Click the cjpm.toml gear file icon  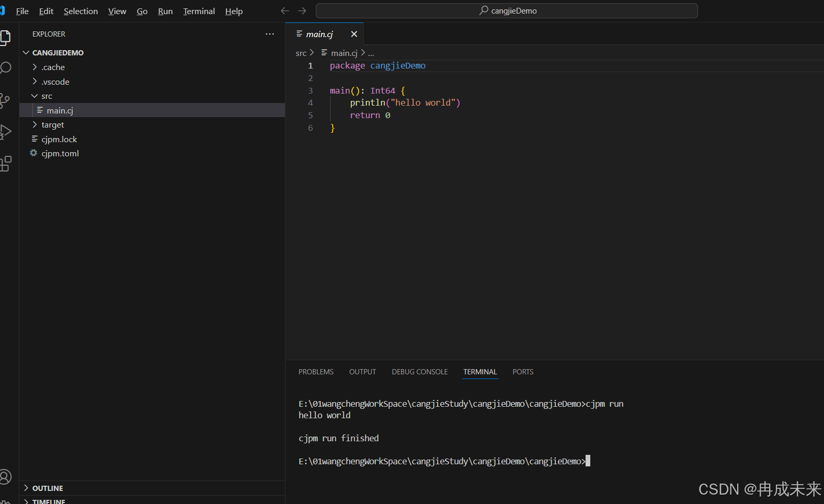coord(33,153)
